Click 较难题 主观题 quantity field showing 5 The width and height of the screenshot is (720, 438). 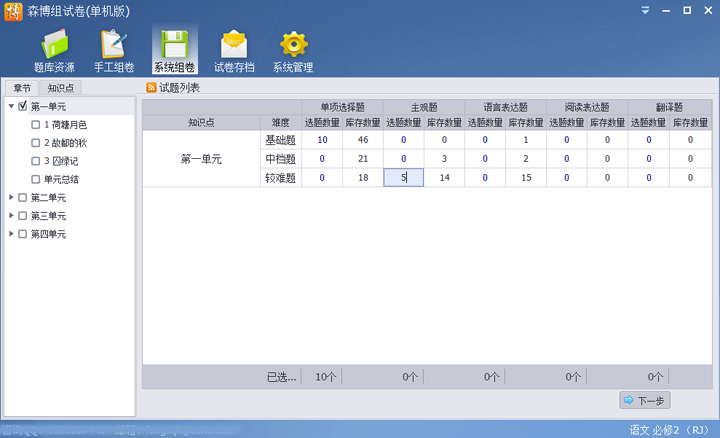pos(403,178)
